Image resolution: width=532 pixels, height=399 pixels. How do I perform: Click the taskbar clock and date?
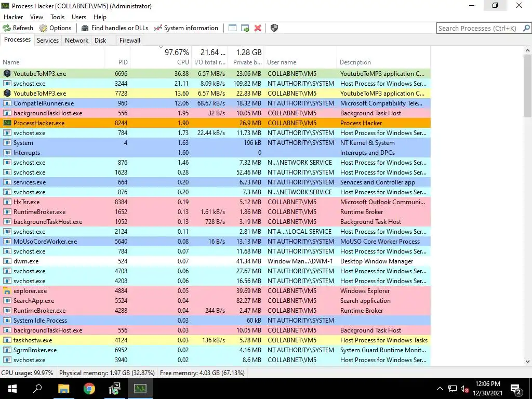click(488, 389)
